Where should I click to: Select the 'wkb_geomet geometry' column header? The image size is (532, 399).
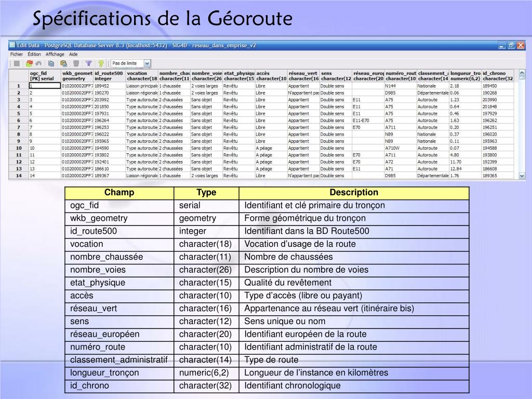77,76
